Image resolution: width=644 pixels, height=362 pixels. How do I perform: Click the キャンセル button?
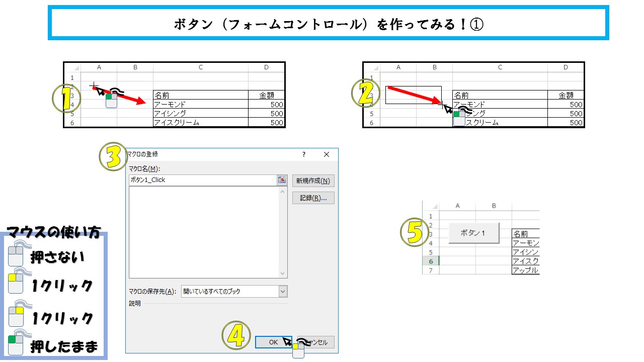[x=316, y=342]
